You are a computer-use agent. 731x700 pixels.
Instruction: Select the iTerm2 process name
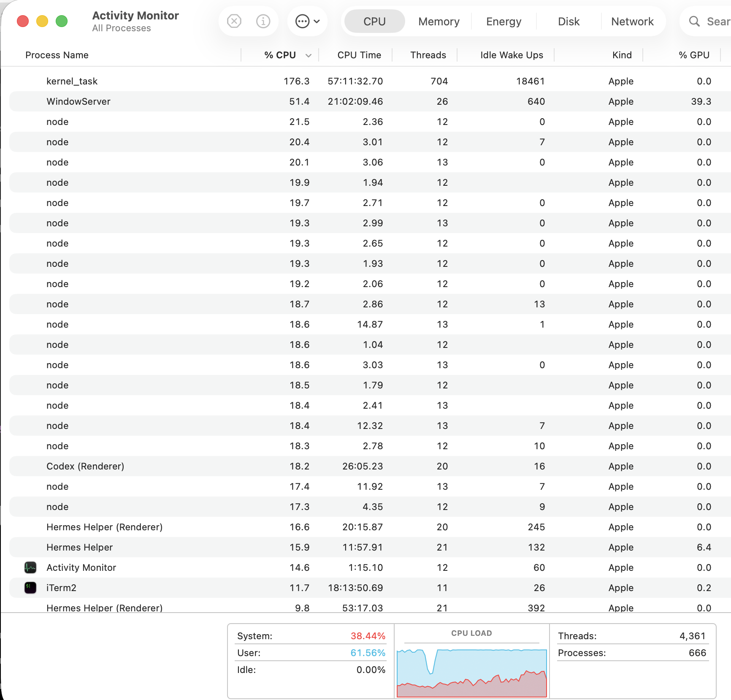(61, 588)
